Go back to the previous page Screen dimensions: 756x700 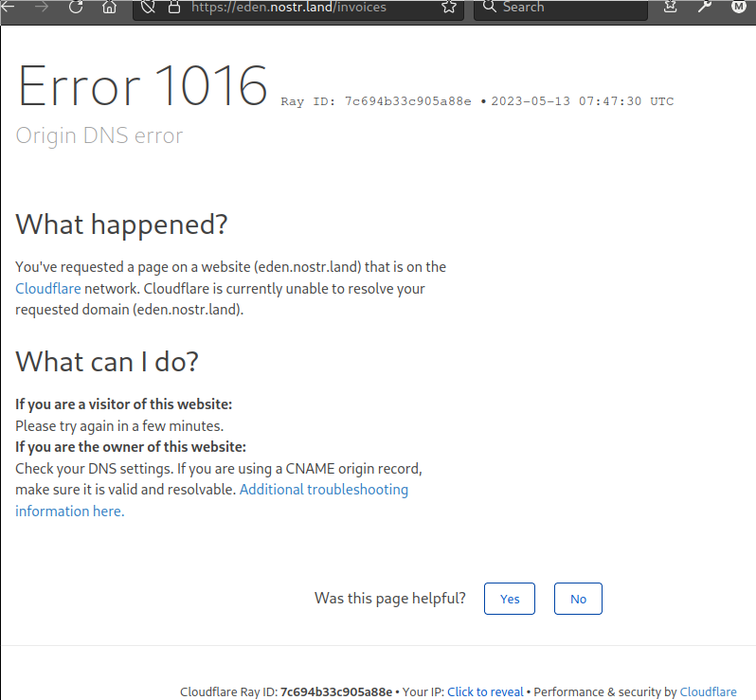[9, 7]
